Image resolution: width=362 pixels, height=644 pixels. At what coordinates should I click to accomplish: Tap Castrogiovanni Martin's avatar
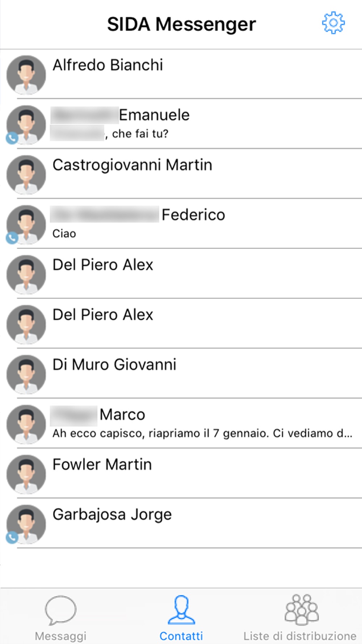[x=26, y=175]
